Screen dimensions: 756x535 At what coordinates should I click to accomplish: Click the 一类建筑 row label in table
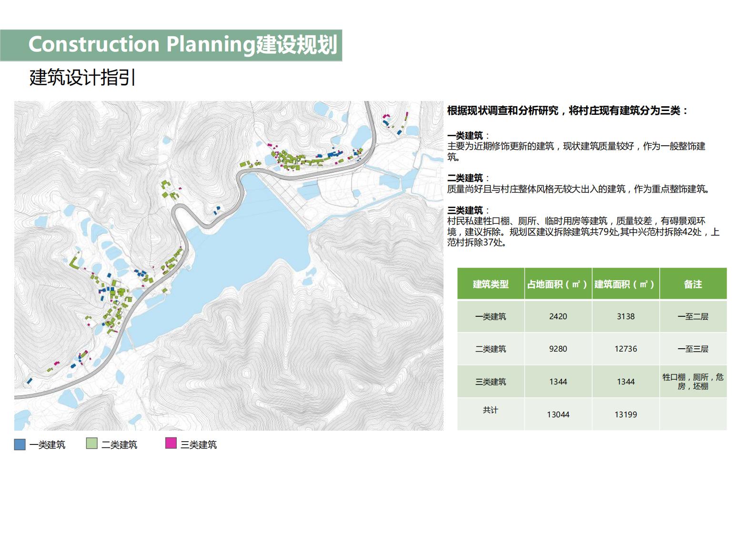pyautogui.click(x=491, y=316)
